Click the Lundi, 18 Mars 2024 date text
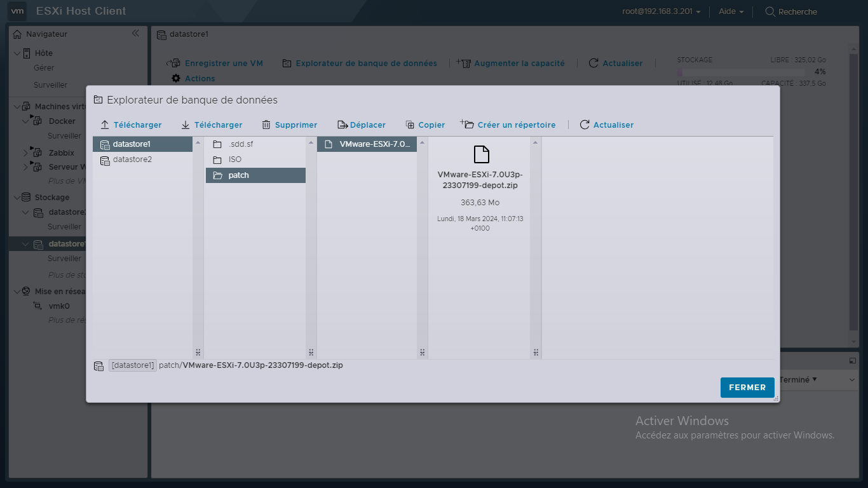This screenshot has height=488, width=868. point(480,223)
